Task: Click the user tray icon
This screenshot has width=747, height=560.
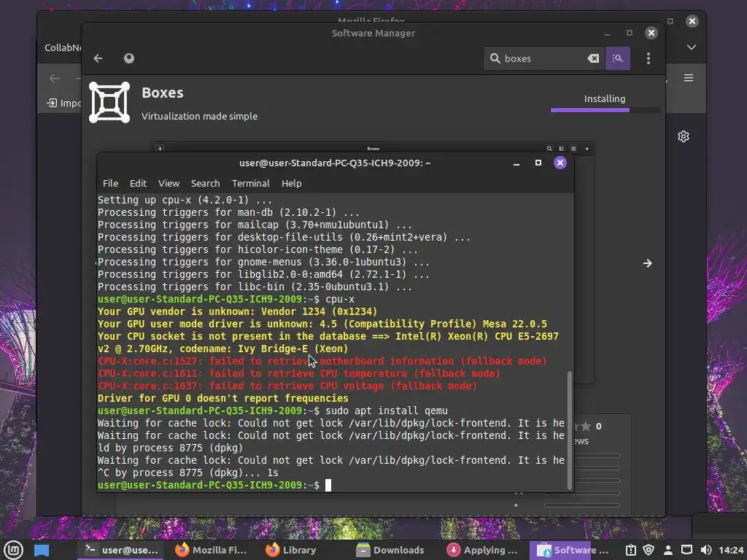Action: coord(668,551)
